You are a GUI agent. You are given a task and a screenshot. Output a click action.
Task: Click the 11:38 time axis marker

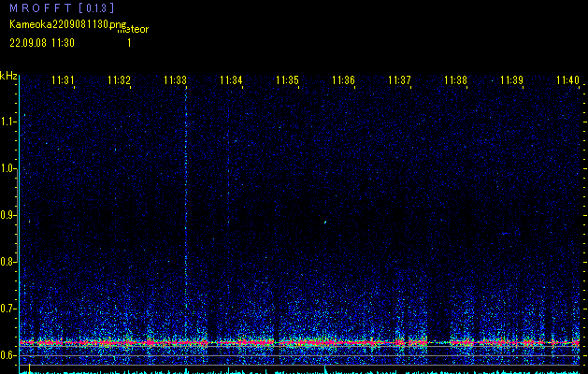pyautogui.click(x=455, y=79)
